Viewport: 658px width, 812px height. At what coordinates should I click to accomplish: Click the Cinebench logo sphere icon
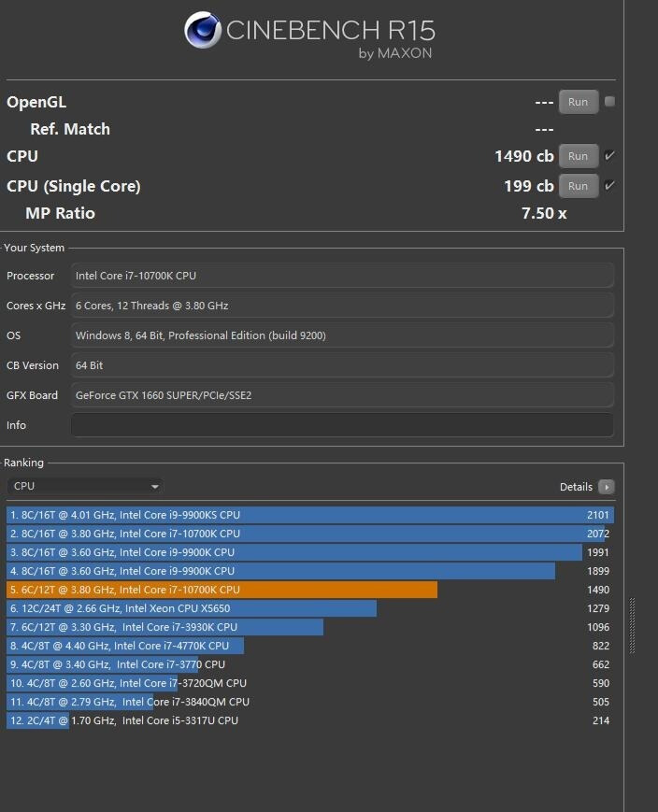tap(203, 30)
